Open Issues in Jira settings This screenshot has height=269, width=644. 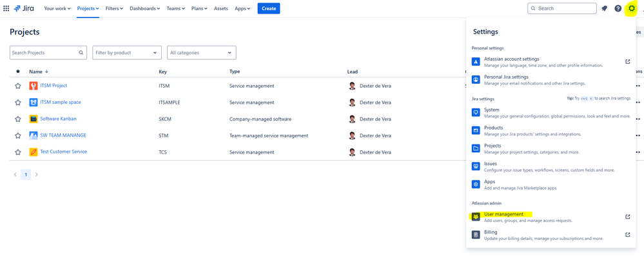[x=551, y=166]
